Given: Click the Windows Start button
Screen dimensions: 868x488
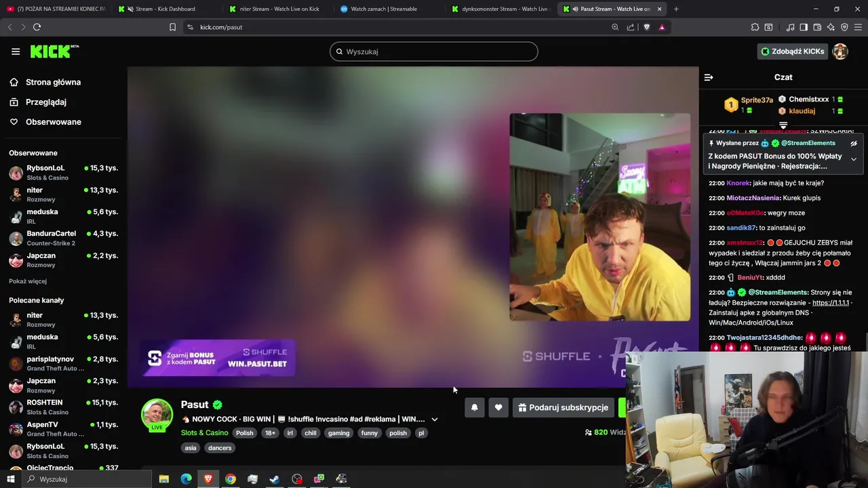Looking at the screenshot, I should point(10,479).
